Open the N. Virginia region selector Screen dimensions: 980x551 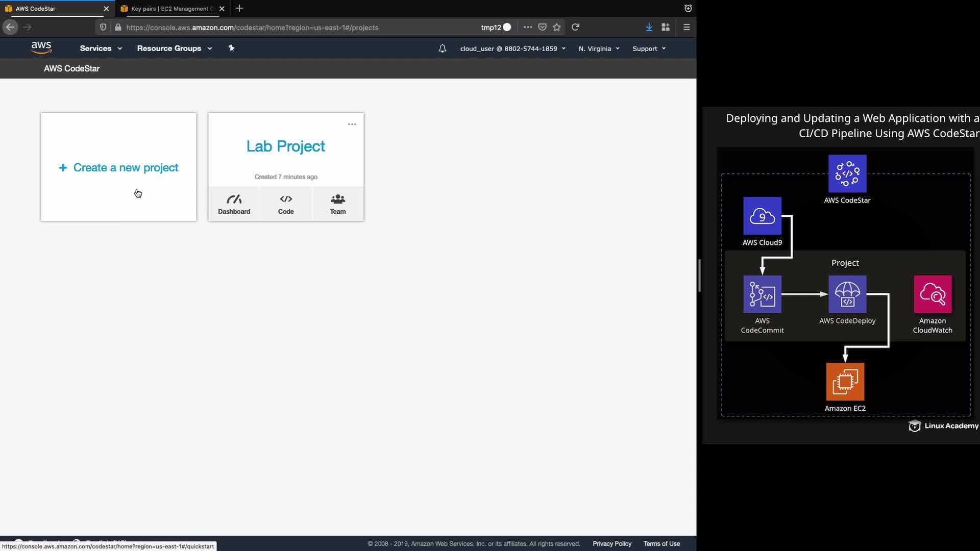(599, 49)
